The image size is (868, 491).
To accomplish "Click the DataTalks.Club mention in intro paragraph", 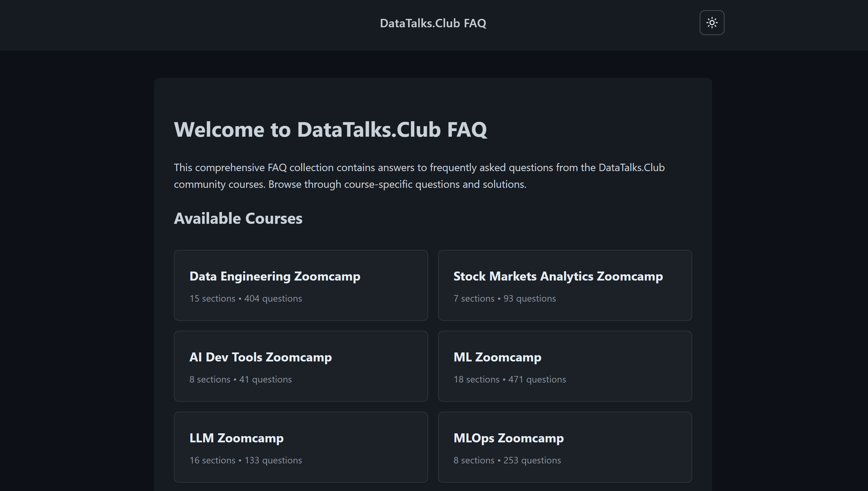I will tap(631, 168).
